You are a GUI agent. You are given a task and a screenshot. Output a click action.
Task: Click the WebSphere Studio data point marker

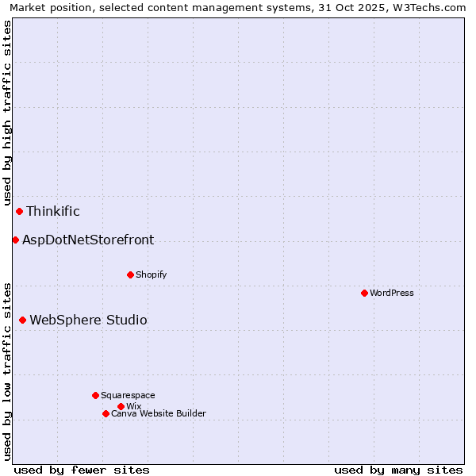(22, 320)
